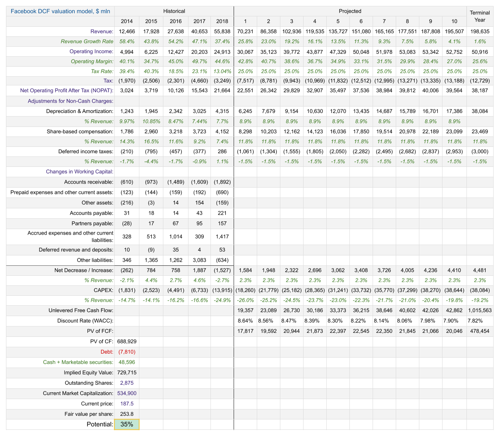Select the 2018 year column header
The height and width of the screenshot is (439, 504).
(x=222, y=21)
